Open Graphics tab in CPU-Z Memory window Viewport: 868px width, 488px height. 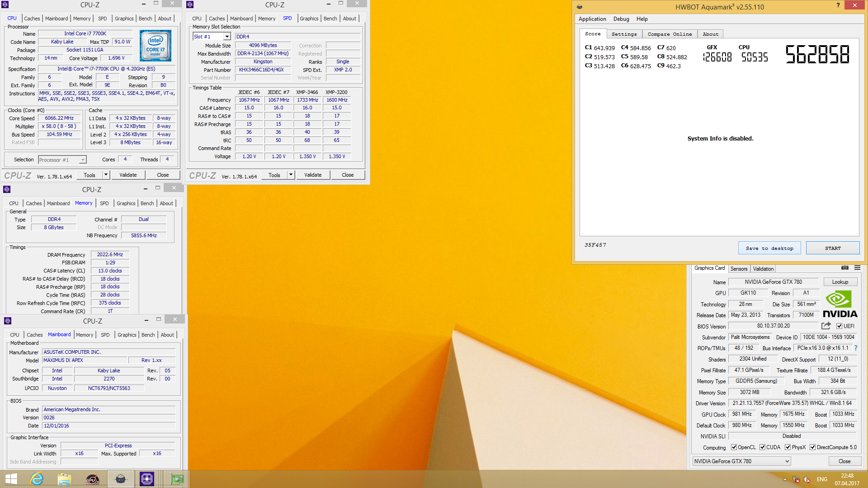(126, 203)
